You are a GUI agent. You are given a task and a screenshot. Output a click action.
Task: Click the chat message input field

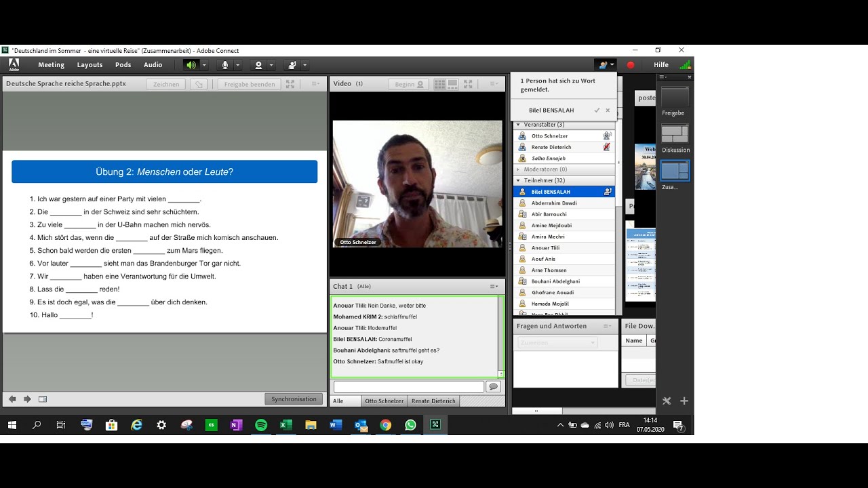click(x=409, y=386)
